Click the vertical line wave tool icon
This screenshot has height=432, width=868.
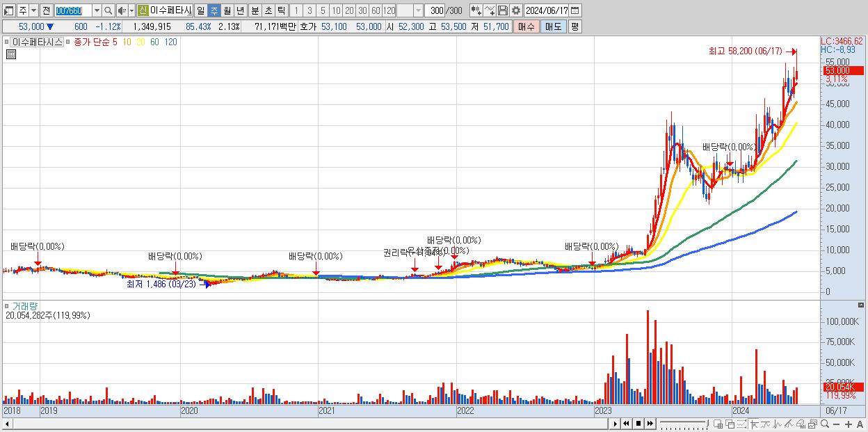coord(778,424)
